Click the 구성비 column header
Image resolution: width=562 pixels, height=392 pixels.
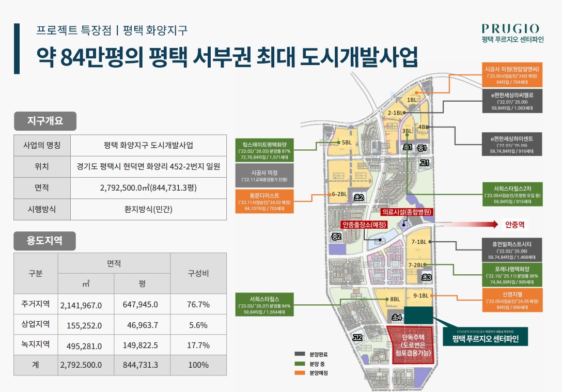[198, 273]
